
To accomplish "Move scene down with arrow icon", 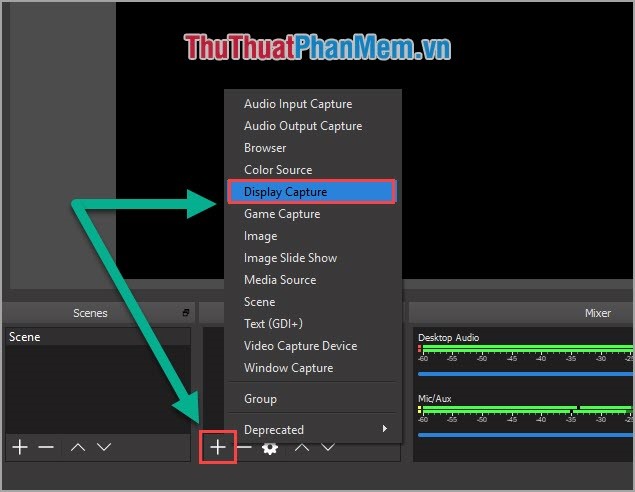I will (x=104, y=447).
